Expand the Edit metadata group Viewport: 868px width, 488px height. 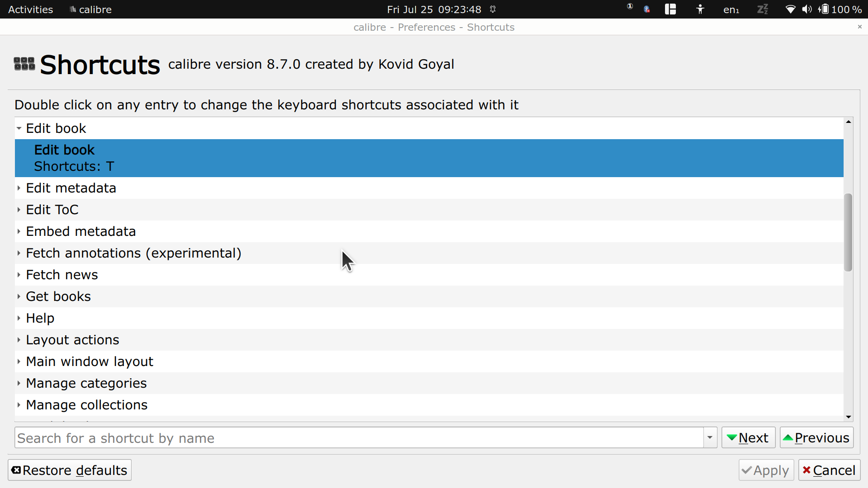19,188
